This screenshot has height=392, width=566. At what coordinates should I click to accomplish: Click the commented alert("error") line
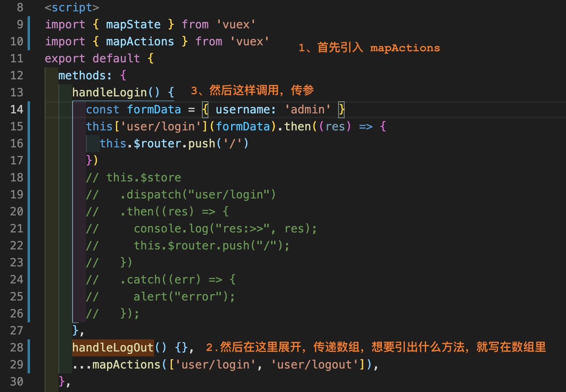tap(161, 296)
